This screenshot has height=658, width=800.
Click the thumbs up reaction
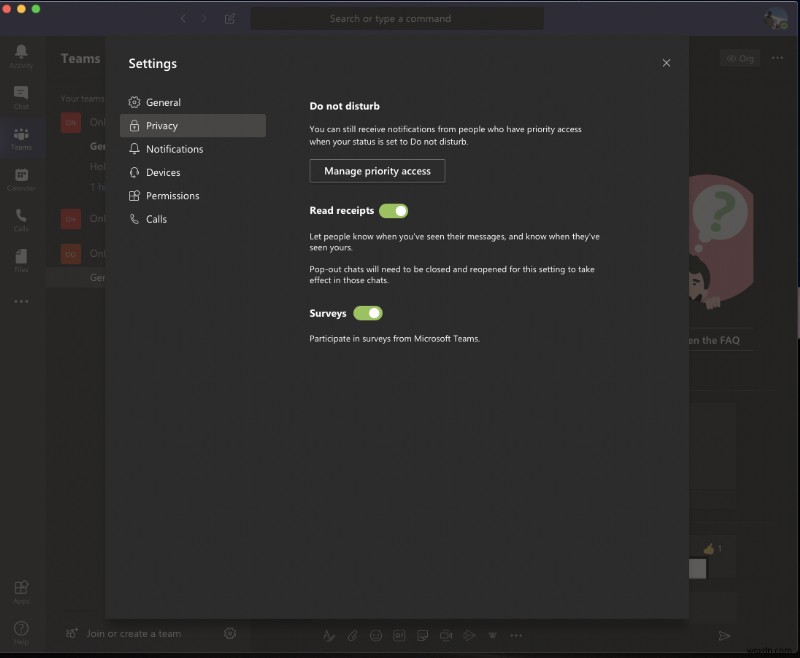coord(709,549)
